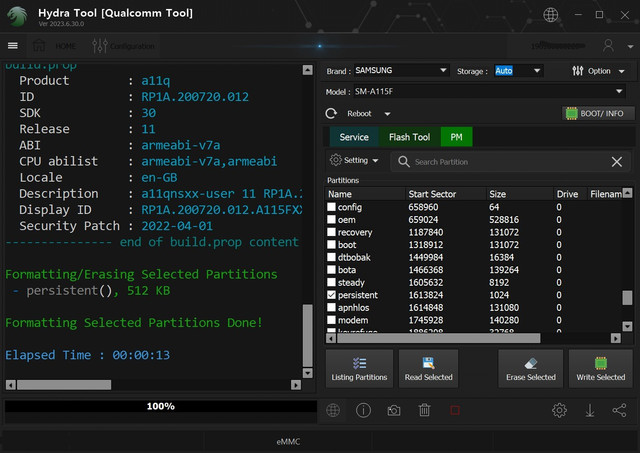Click the partition list scroll right arrow
640x453 pixels.
(616, 338)
